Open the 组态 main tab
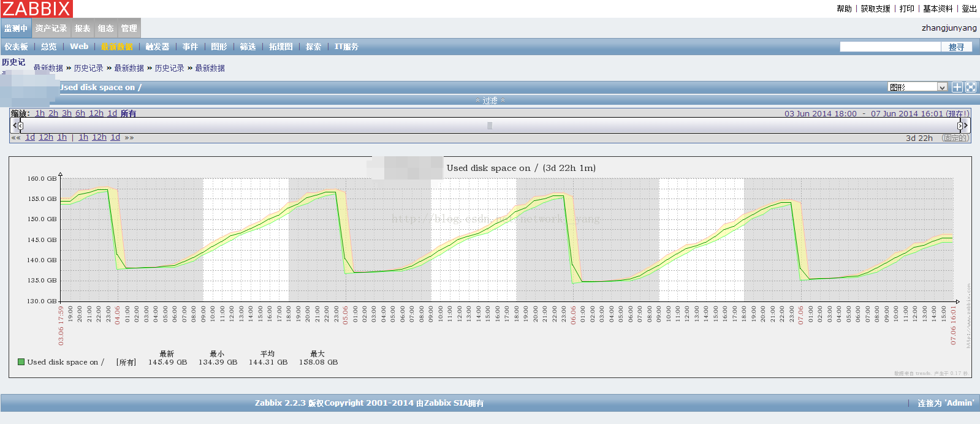 click(106, 28)
